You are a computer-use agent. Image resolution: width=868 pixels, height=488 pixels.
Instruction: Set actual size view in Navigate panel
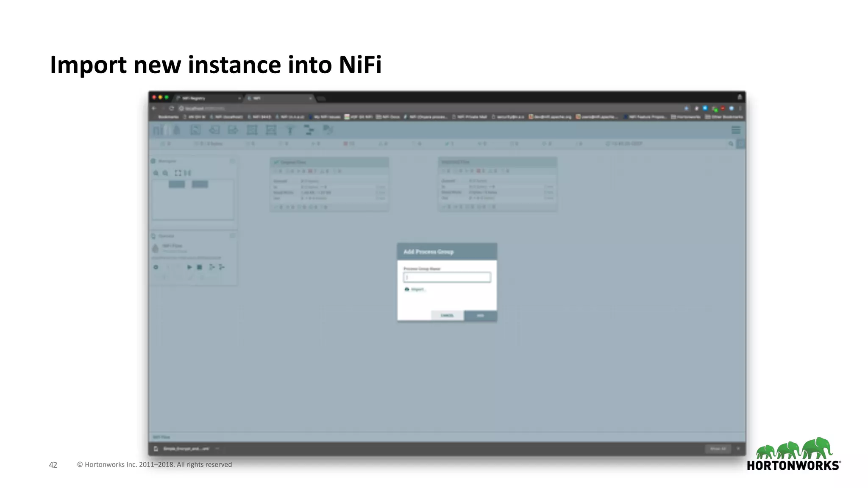tap(188, 173)
